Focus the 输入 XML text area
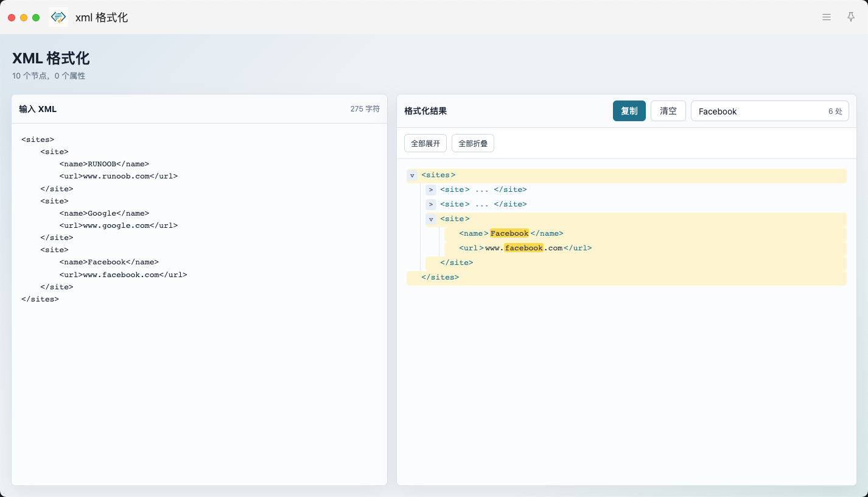 [x=199, y=304]
